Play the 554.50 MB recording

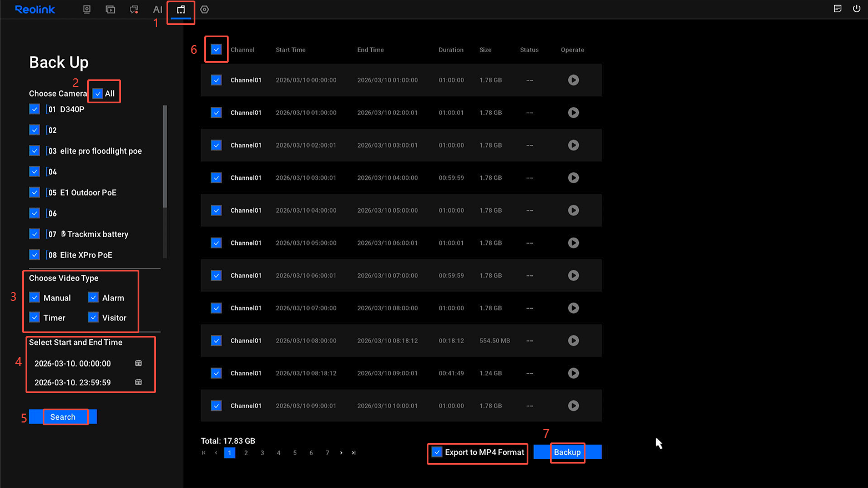(x=573, y=340)
